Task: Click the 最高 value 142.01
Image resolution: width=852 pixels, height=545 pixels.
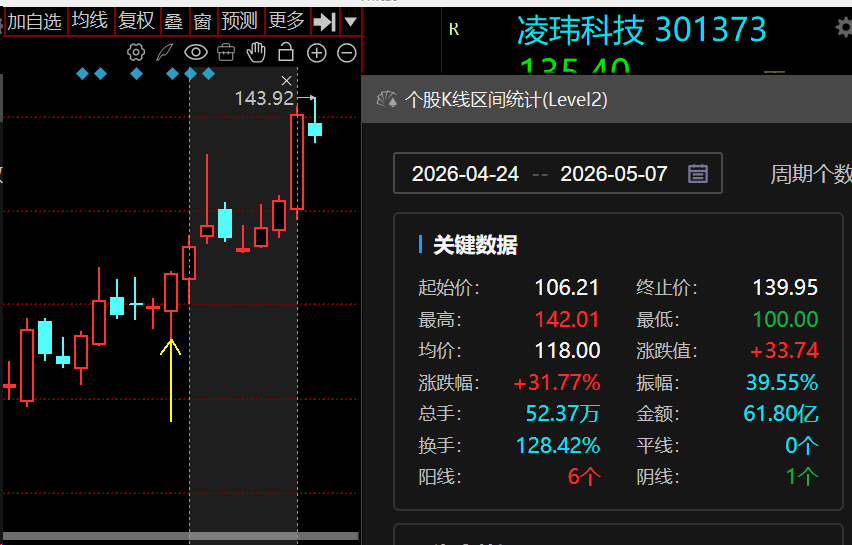Action: click(567, 319)
